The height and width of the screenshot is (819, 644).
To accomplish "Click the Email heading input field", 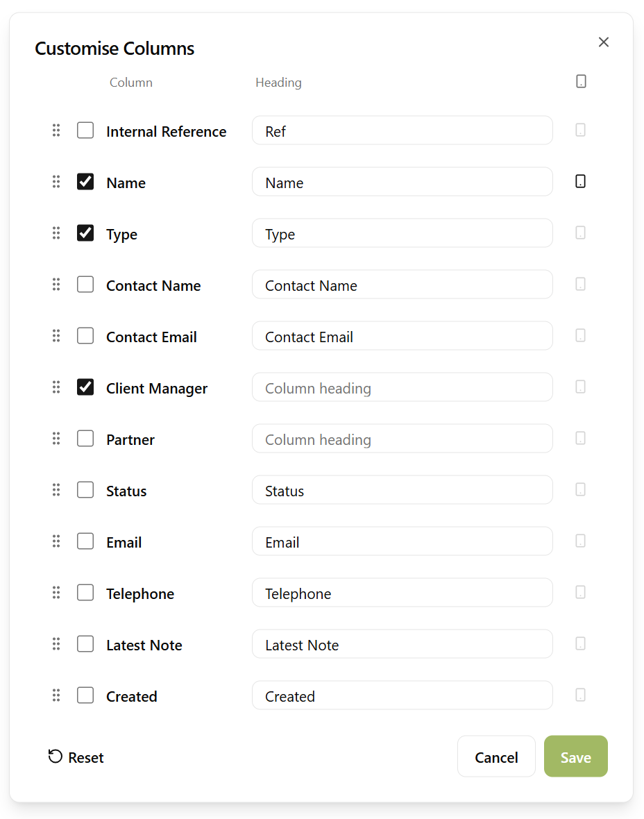I will click(x=402, y=541).
